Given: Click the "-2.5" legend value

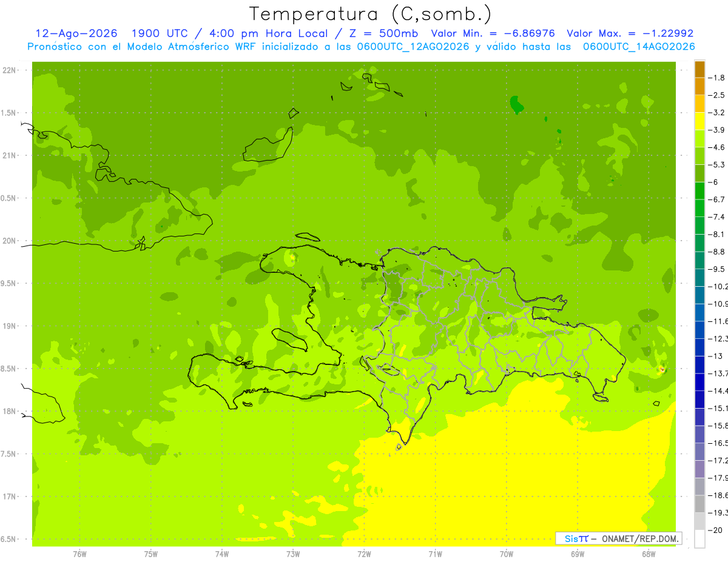Looking at the screenshot, I should (x=716, y=95).
